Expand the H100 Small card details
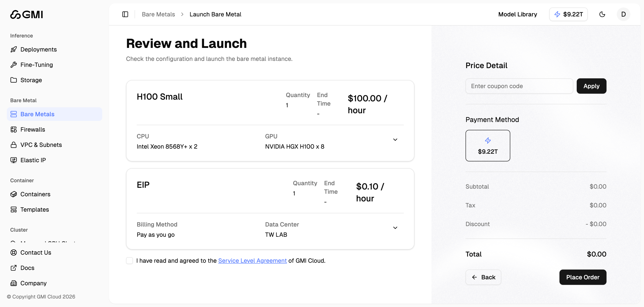Image resolution: width=644 pixels, height=307 pixels. 395,139
